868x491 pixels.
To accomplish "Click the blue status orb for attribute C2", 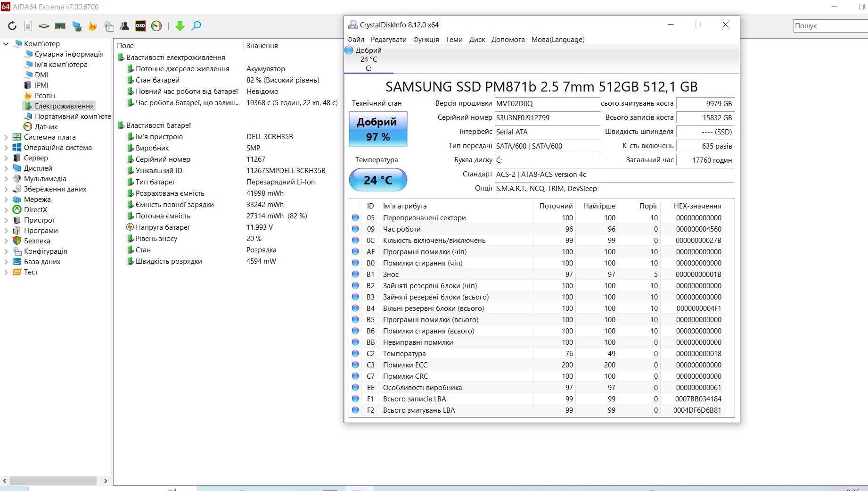I will (355, 353).
